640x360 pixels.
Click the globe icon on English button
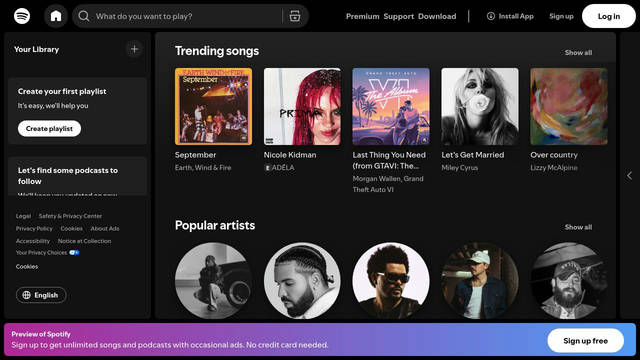(27, 295)
